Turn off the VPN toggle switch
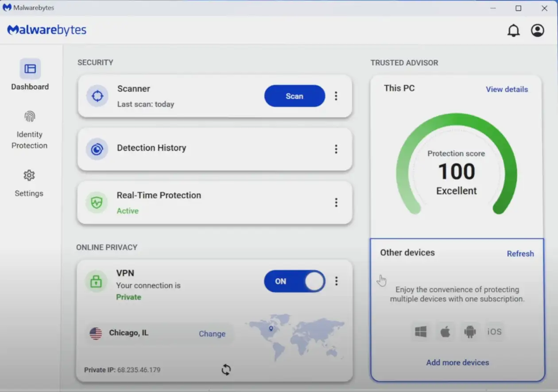558x392 pixels. coord(294,281)
